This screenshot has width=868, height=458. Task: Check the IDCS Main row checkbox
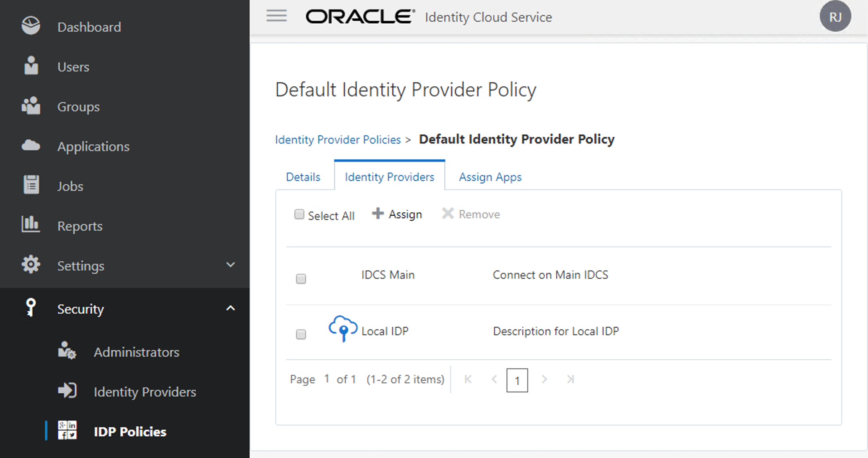click(x=301, y=278)
